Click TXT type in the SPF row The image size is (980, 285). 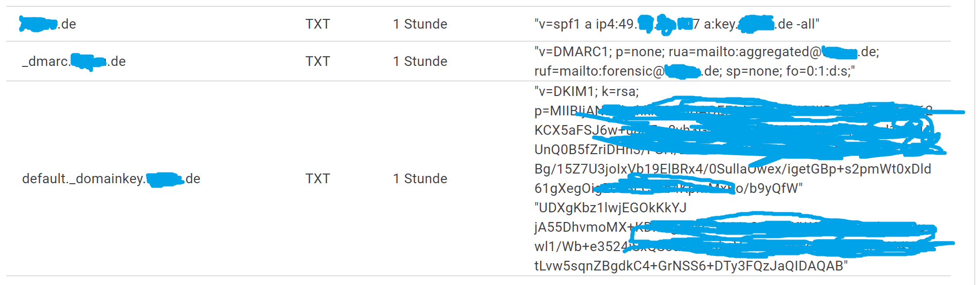317,24
